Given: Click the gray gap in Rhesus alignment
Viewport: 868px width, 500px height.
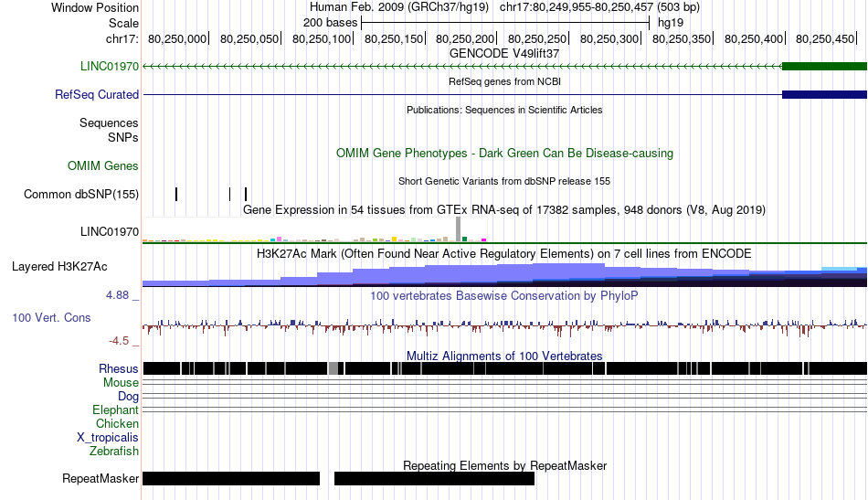Looking at the screenshot, I should [333, 368].
